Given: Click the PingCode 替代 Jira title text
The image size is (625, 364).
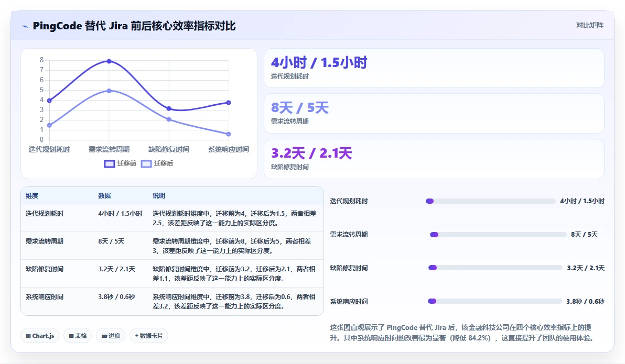Looking at the screenshot, I should coord(134,26).
